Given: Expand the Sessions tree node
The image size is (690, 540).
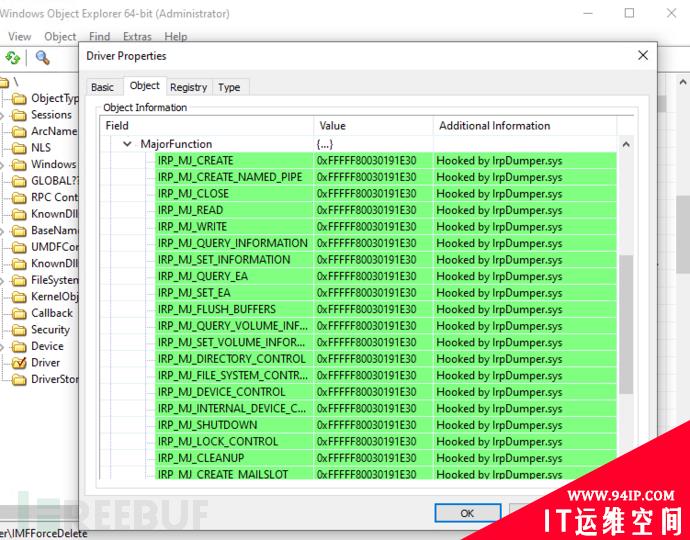Looking at the screenshot, I should pyautogui.click(x=2, y=116).
